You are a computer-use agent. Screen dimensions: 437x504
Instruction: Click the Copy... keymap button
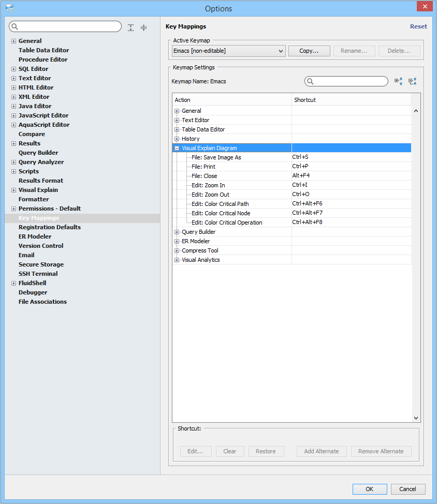coord(309,51)
